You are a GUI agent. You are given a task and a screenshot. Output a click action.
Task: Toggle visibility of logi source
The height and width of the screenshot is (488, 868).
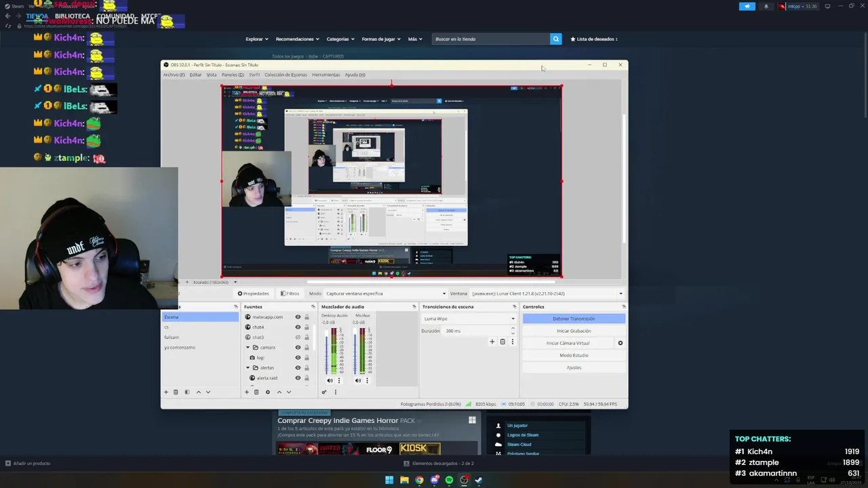tap(298, 358)
